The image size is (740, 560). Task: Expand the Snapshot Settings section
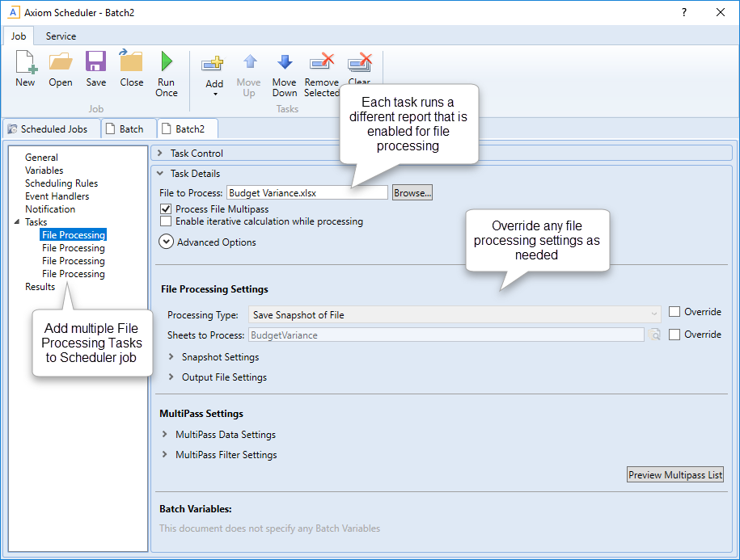171,357
